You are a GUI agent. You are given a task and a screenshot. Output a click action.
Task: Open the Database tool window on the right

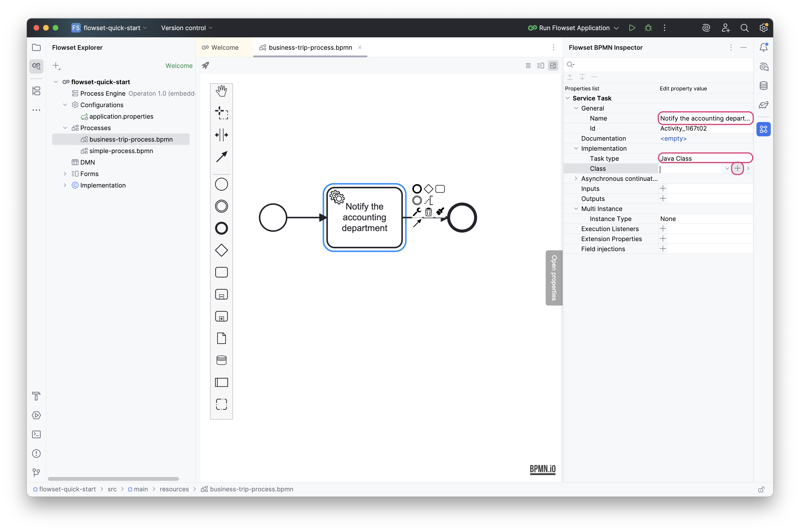[x=764, y=85]
